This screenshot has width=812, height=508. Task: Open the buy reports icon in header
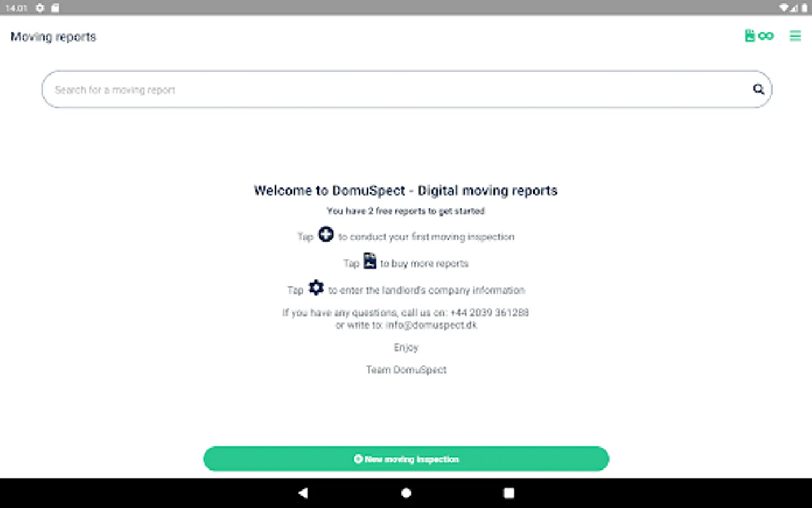pos(750,36)
